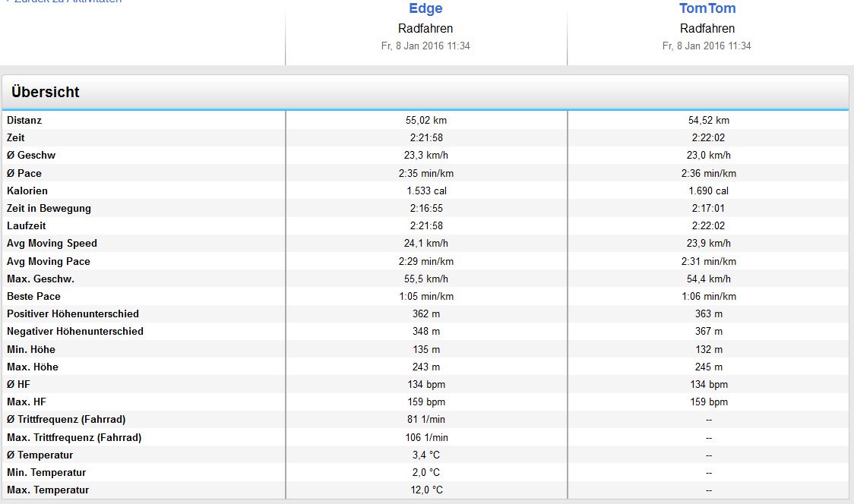Open the TomTom activity link
This screenshot has width=854, height=504.
point(707,9)
